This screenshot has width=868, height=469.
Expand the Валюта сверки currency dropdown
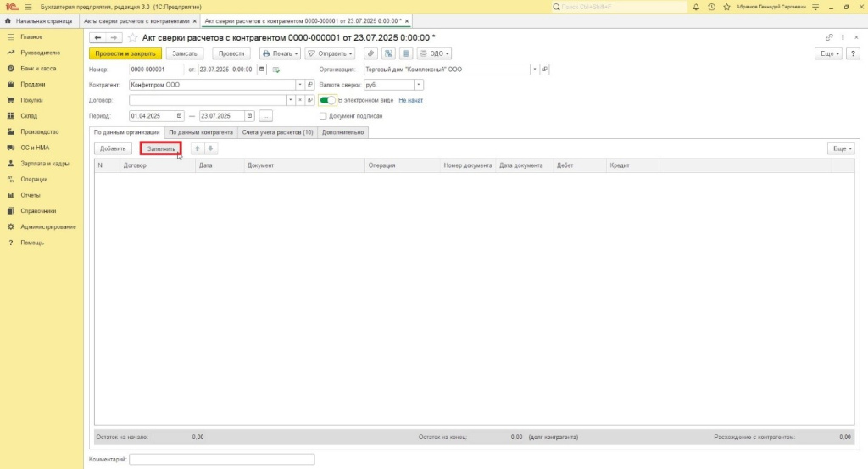click(x=419, y=85)
